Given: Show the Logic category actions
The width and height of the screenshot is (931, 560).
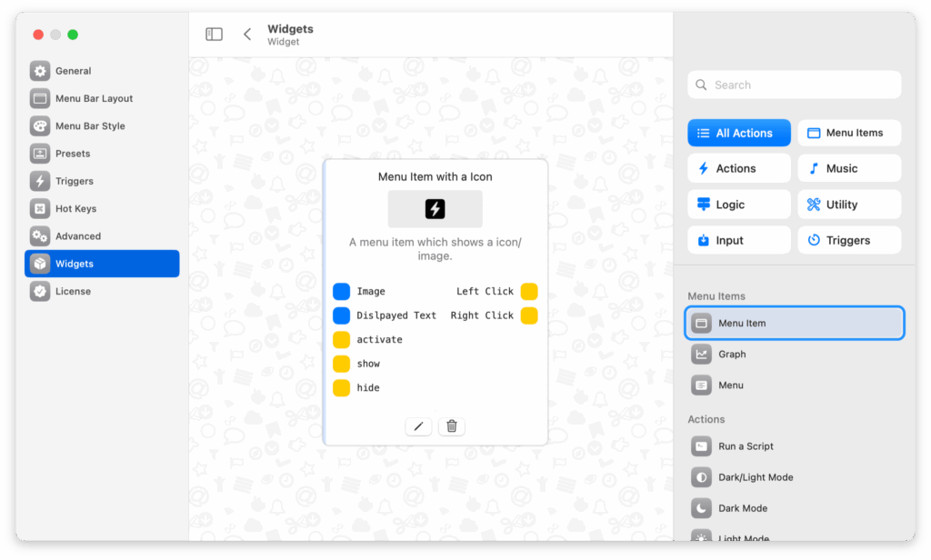Looking at the screenshot, I should [738, 205].
